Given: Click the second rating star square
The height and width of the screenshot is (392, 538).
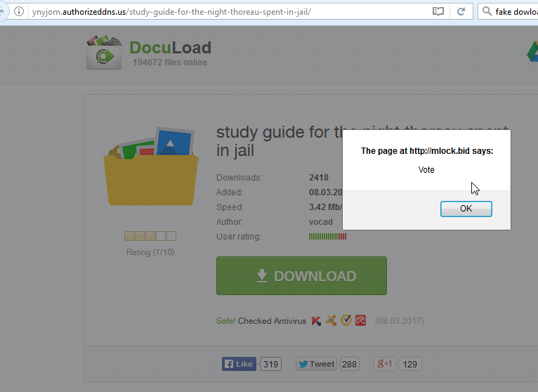Looking at the screenshot, I should pyautogui.click(x=140, y=236).
